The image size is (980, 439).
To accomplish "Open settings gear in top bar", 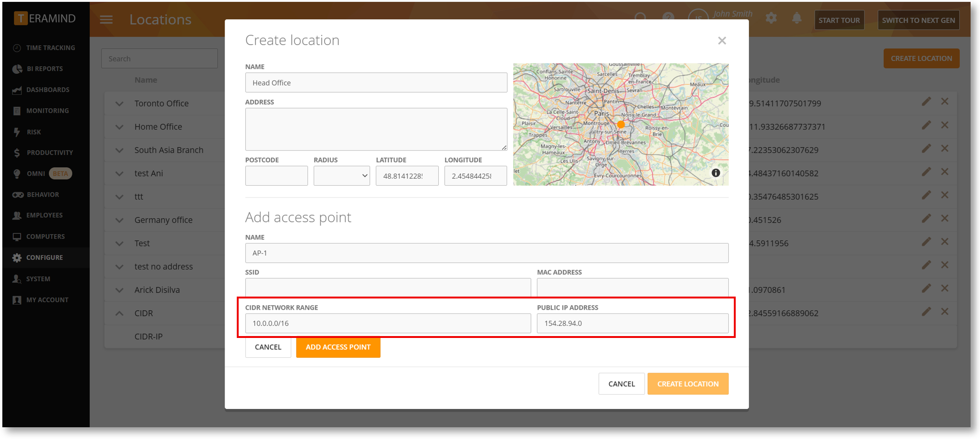I will pos(771,18).
